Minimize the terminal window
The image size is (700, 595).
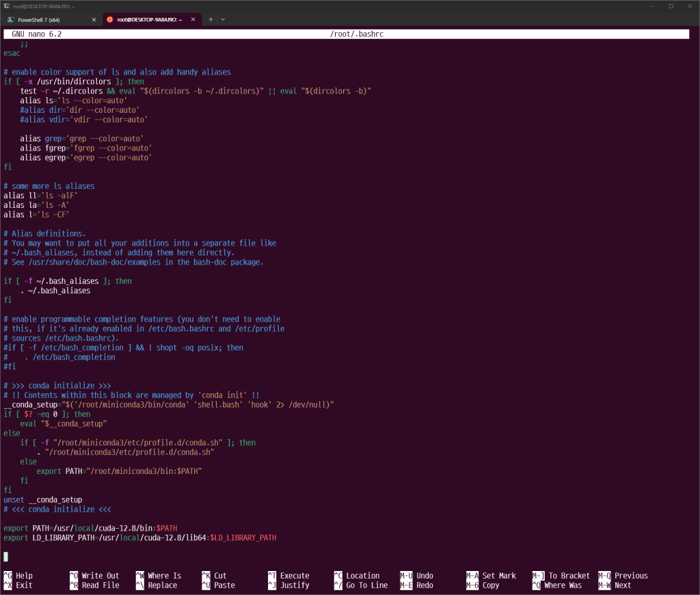[651, 5]
